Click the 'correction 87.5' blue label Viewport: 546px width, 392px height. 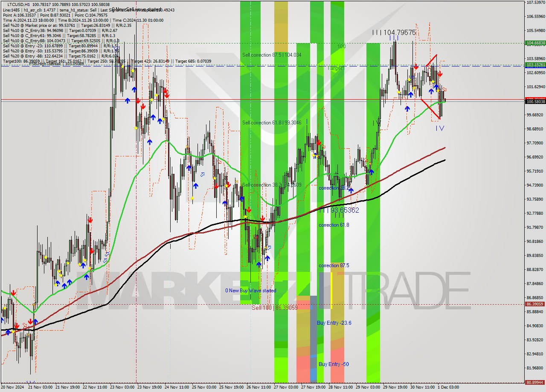click(x=334, y=265)
